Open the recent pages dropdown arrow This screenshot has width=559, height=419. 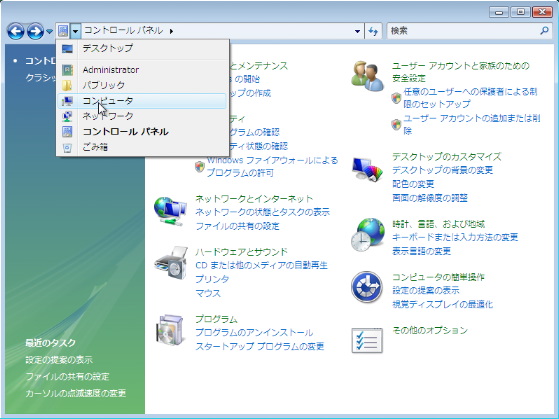click(x=49, y=32)
